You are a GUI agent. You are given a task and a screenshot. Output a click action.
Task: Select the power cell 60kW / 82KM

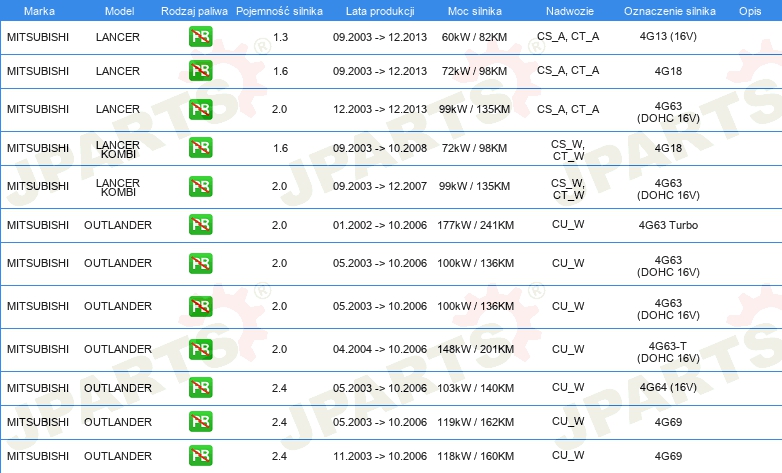(x=474, y=37)
